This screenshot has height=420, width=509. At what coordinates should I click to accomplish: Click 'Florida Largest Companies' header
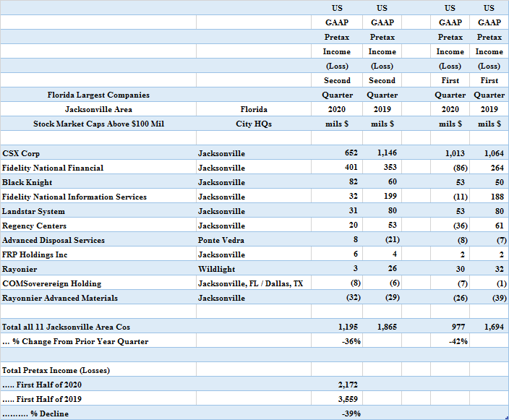pyautogui.click(x=98, y=95)
